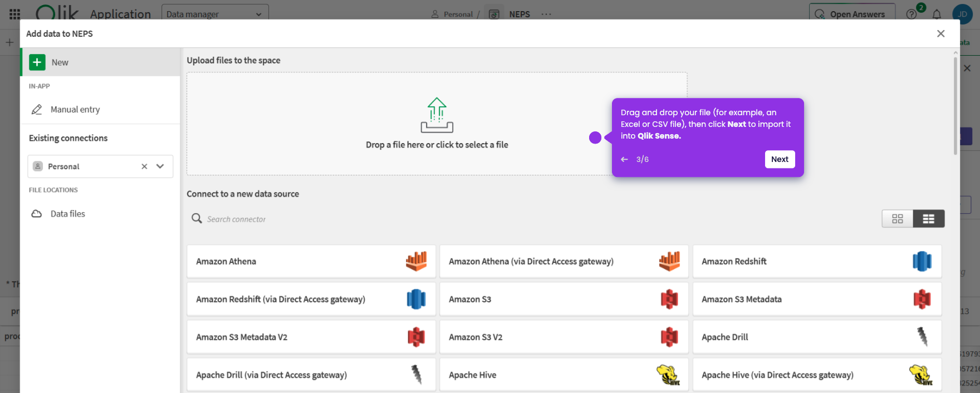The height and width of the screenshot is (393, 980).
Task: Open the notifications bell icon
Action: coord(937,14)
